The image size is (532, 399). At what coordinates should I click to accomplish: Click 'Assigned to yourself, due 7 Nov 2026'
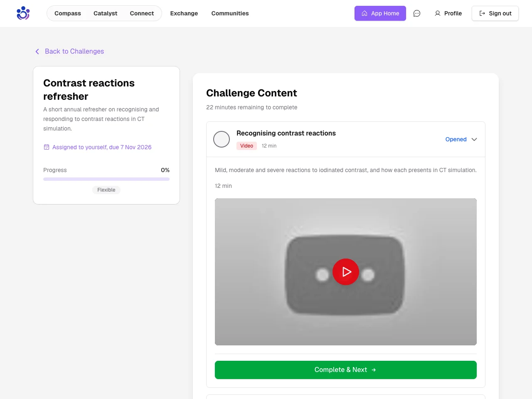pos(102,147)
